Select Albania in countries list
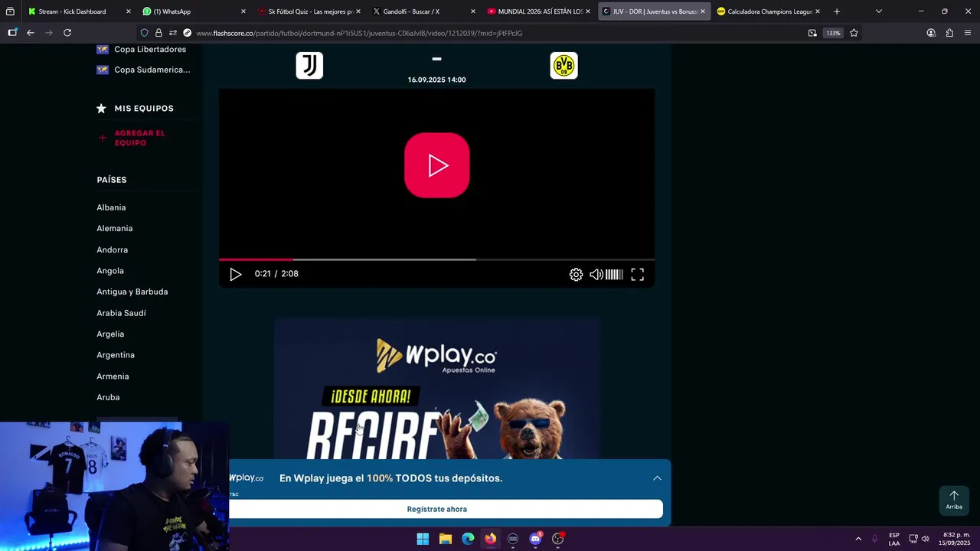980x551 pixels. tap(111, 207)
